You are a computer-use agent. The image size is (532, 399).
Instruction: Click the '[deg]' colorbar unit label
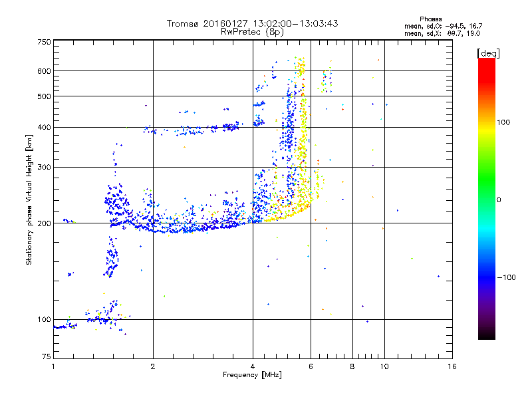coord(488,53)
